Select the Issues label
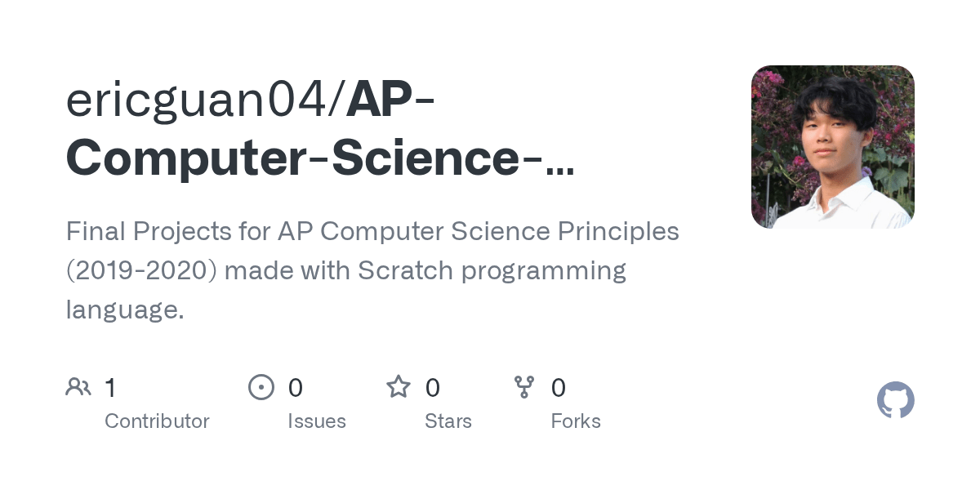This screenshot has height=490, width=980. click(x=317, y=421)
